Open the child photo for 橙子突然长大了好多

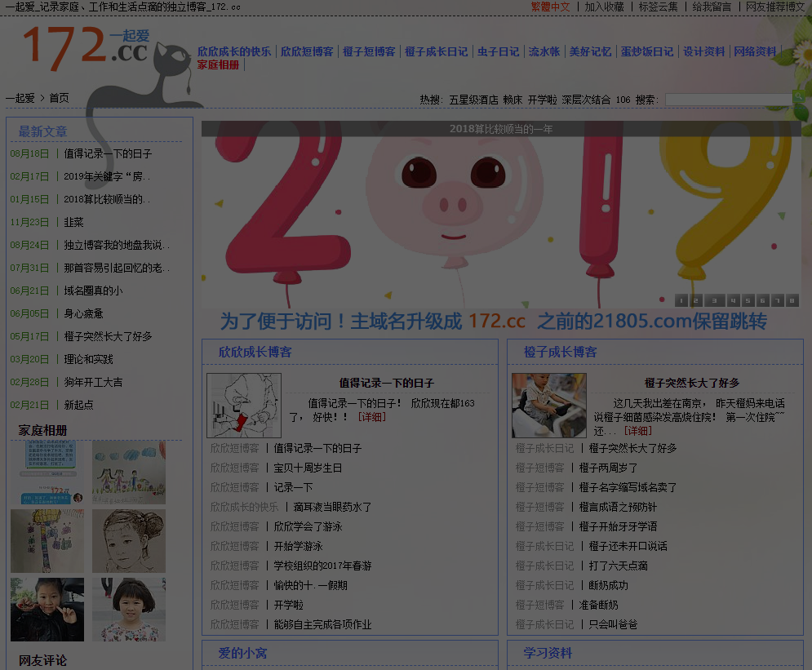pyautogui.click(x=548, y=406)
